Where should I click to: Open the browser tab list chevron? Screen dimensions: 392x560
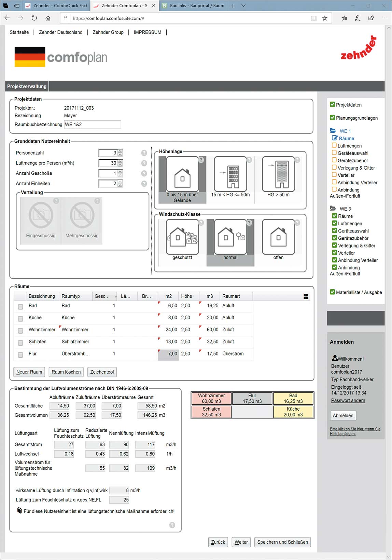coord(243,6)
